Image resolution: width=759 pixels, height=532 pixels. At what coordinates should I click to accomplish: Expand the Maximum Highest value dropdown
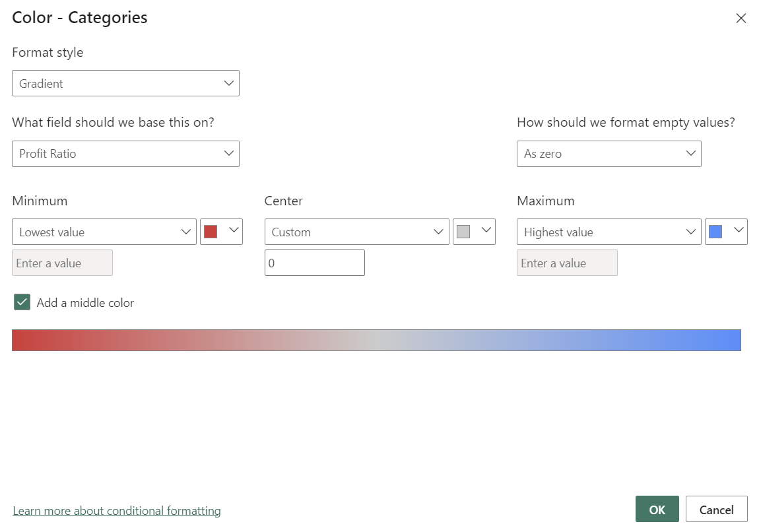click(609, 232)
